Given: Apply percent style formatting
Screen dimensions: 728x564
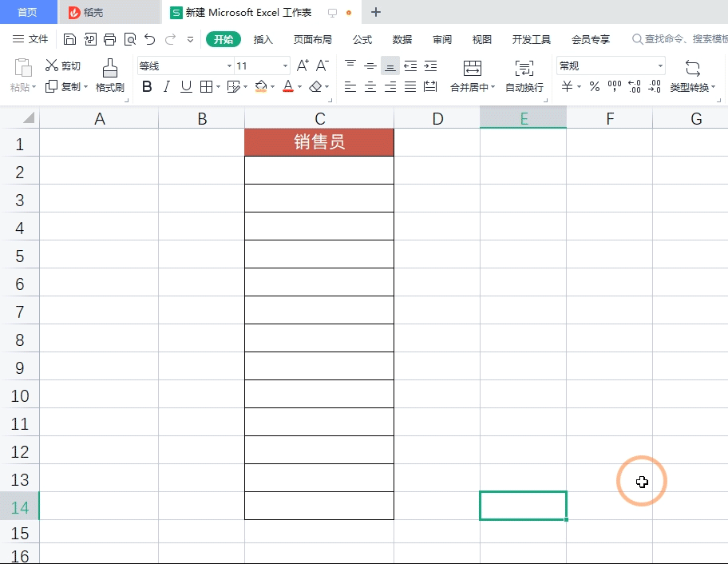Looking at the screenshot, I should coord(594,86).
